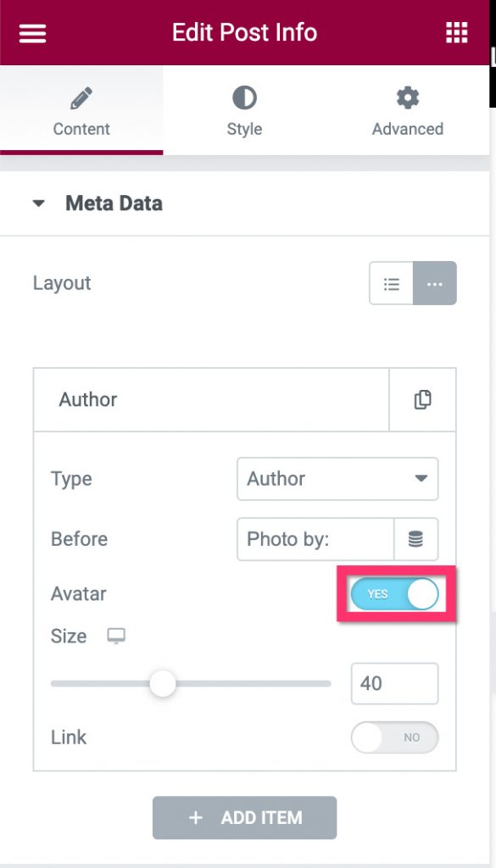The width and height of the screenshot is (496, 868).
Task: Select the inline layout option
Action: (x=435, y=283)
